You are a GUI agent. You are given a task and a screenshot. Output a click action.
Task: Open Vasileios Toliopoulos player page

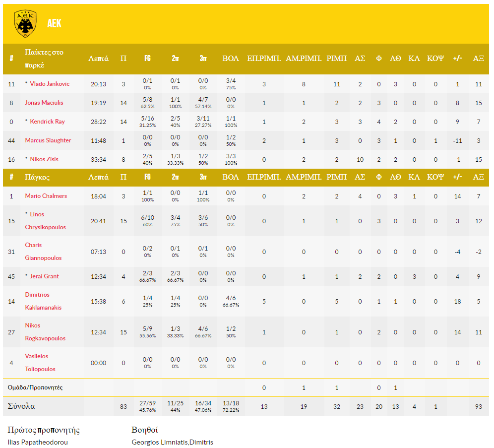point(40,363)
